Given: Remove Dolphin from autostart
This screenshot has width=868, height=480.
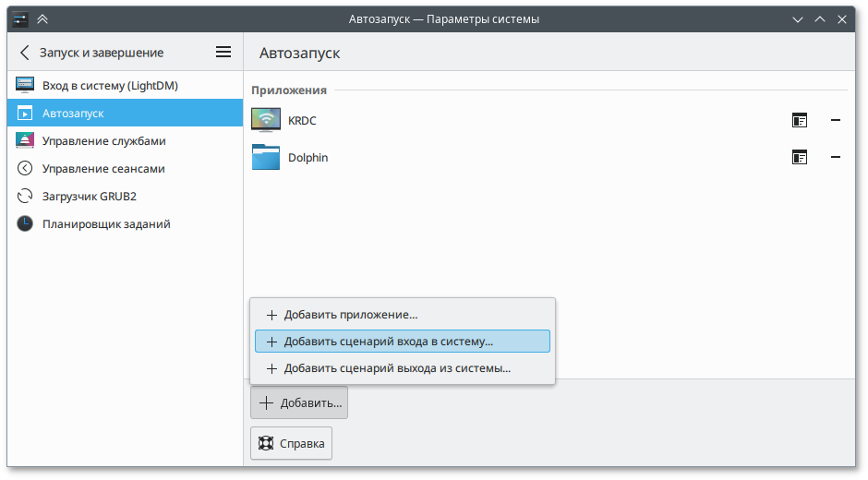Looking at the screenshot, I should (836, 157).
